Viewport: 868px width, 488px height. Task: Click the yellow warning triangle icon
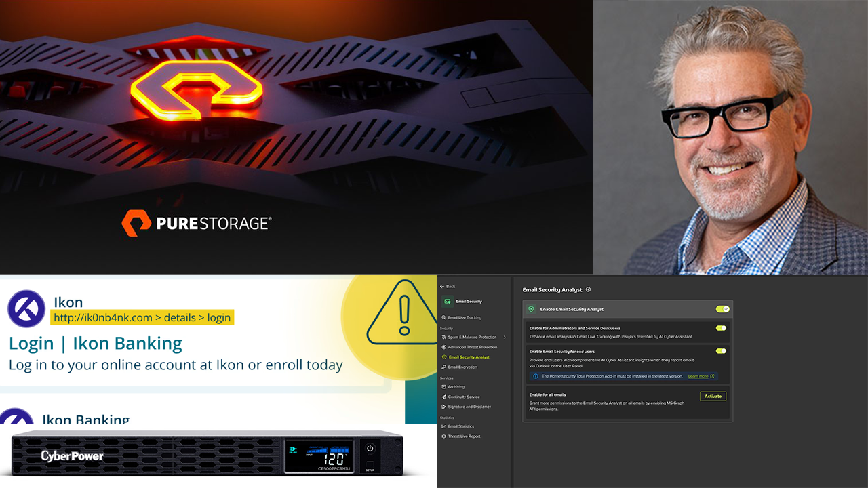click(x=406, y=312)
